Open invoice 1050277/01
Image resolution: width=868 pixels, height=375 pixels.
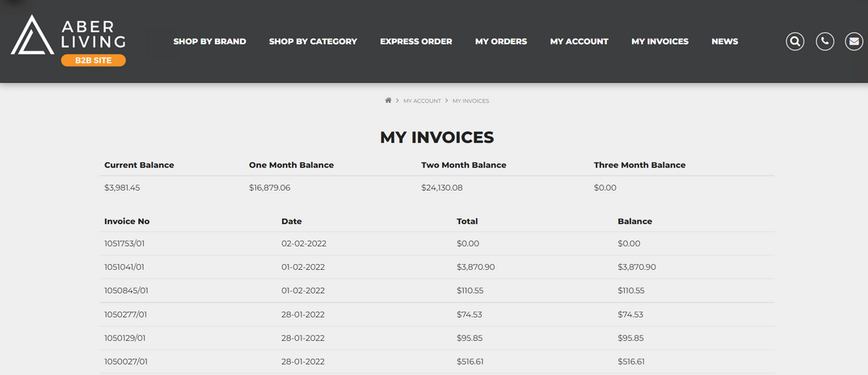(125, 314)
